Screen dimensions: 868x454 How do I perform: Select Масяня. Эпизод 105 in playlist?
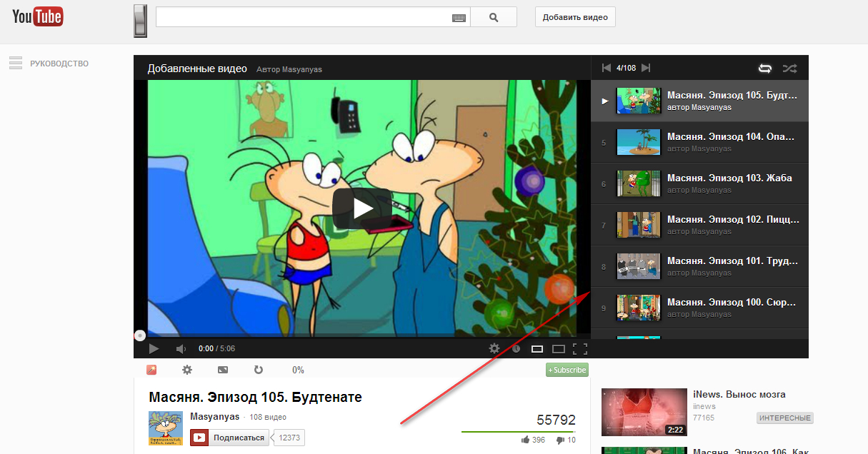(x=700, y=101)
